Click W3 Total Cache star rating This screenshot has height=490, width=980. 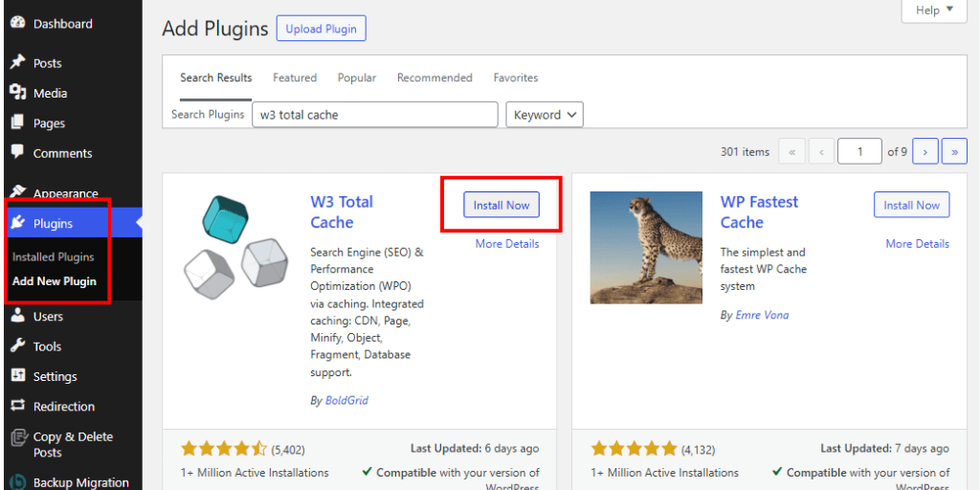[224, 449]
